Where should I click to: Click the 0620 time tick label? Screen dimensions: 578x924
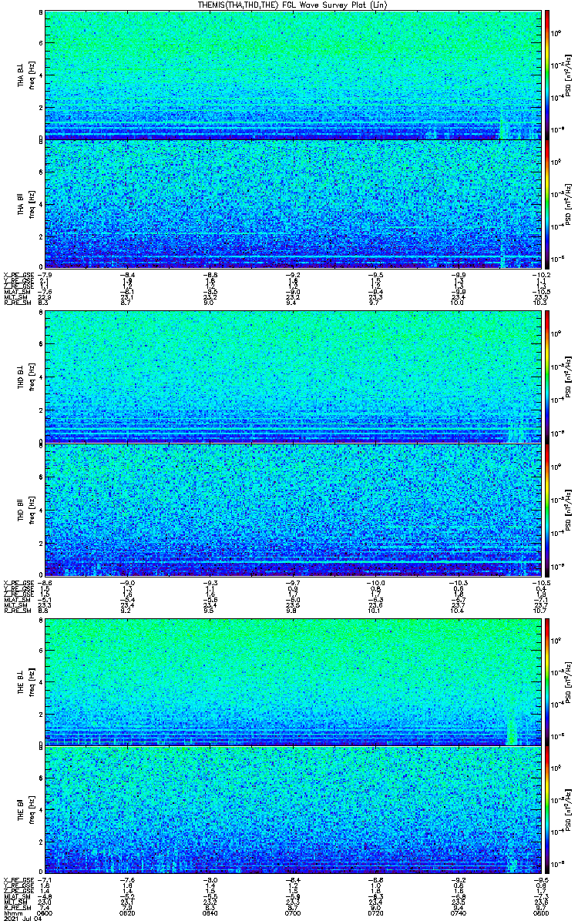pos(127,913)
